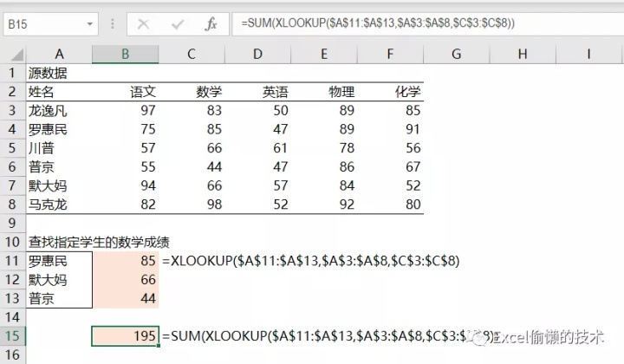Select row 1 header
This screenshot has width=624, height=364.
tap(12, 73)
